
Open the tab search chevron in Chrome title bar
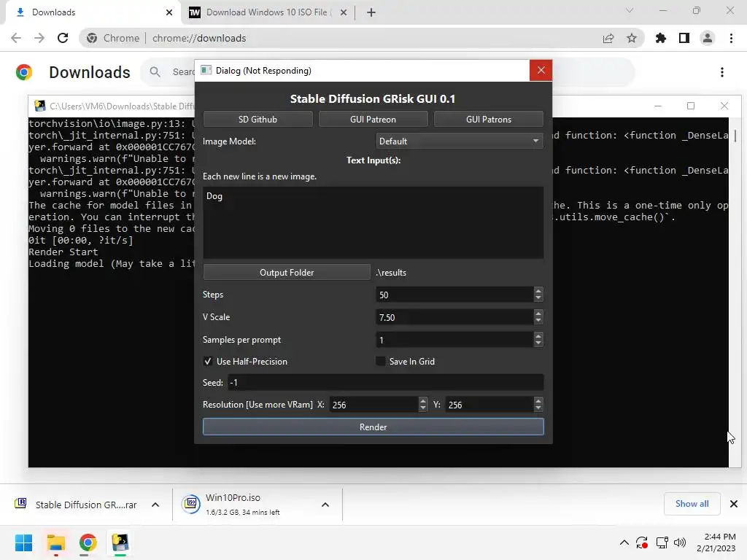(630, 10)
